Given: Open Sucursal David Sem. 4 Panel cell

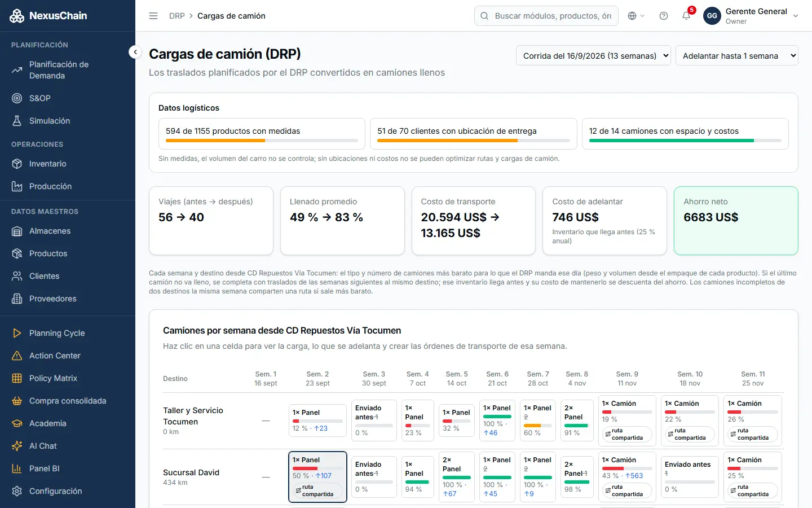Looking at the screenshot, I should (418, 477).
